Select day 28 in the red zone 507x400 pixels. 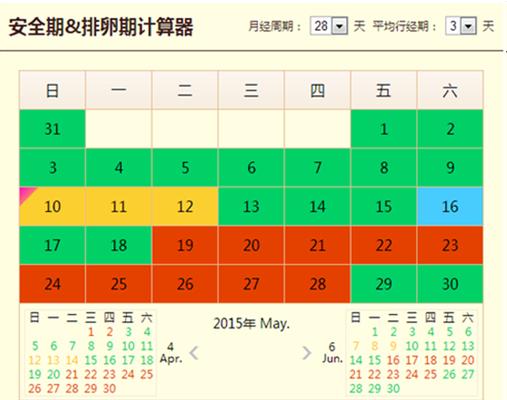[x=317, y=284]
